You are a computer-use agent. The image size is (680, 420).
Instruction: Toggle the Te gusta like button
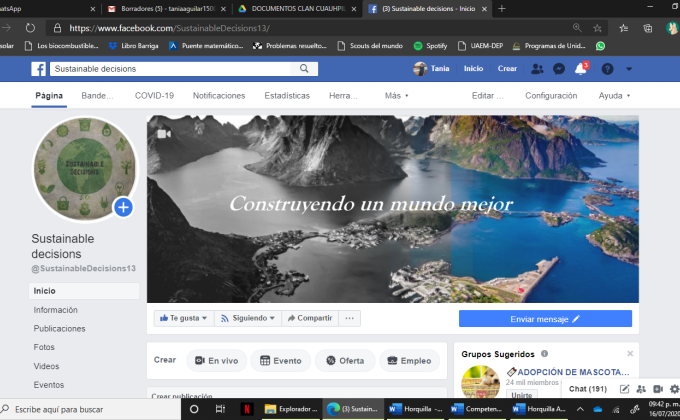click(182, 318)
